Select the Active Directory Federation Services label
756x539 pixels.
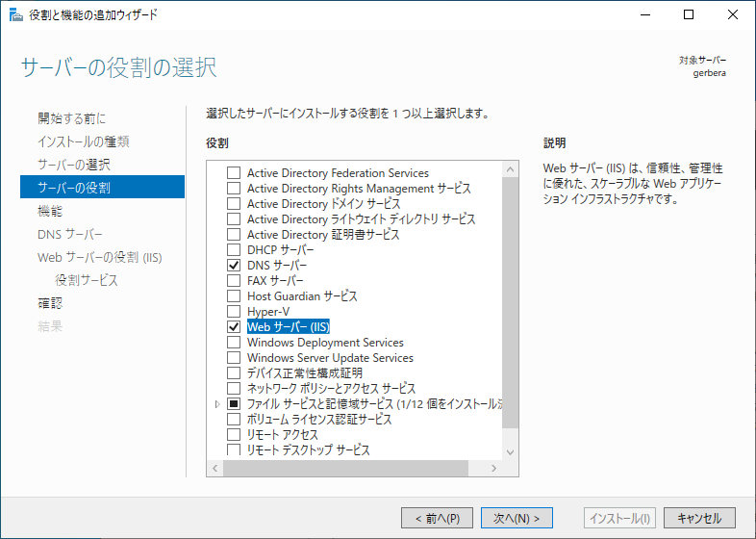(338, 172)
